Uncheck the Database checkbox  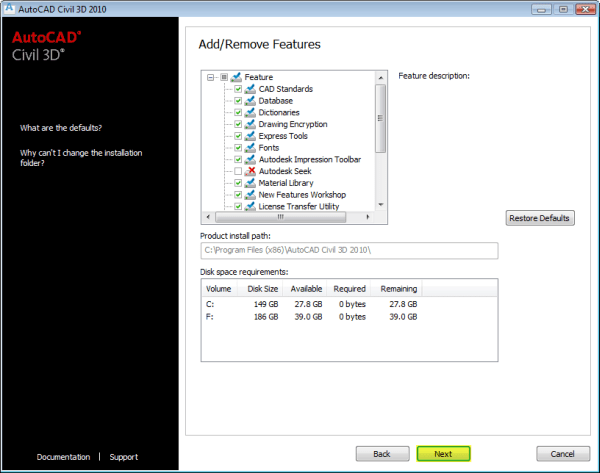point(238,101)
